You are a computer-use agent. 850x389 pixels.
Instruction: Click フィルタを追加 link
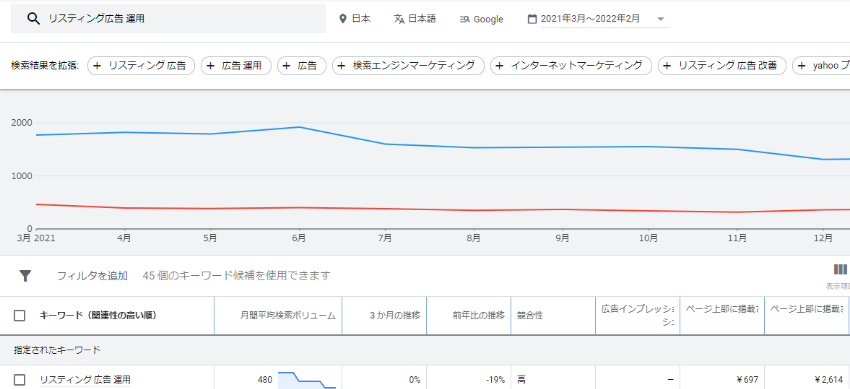(x=92, y=276)
